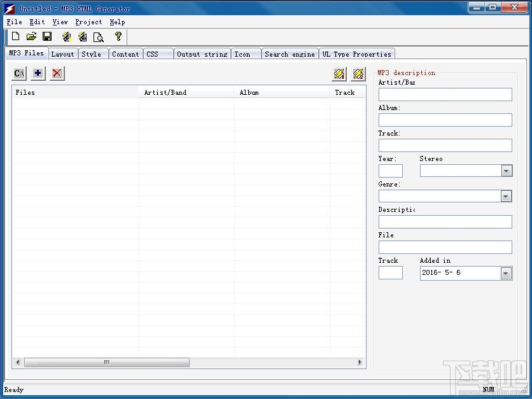Click the C:\ add folder button
This screenshot has width=532, height=399.
coord(19,73)
